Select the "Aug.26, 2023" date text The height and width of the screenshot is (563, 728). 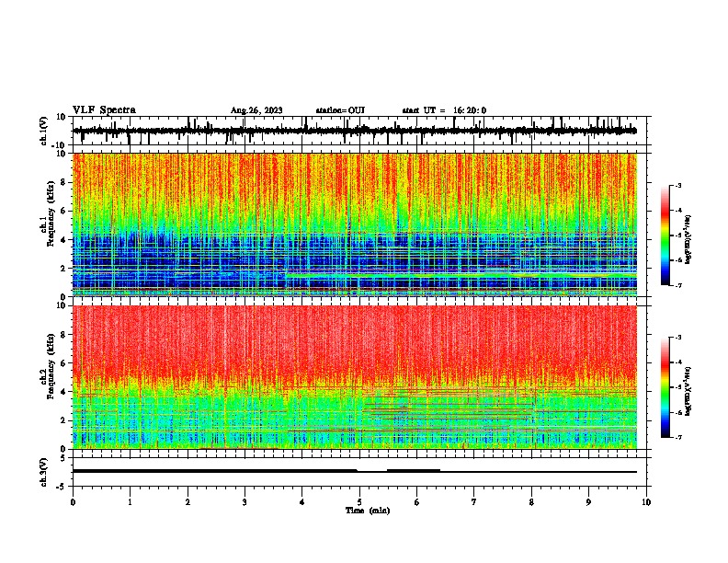256,110
